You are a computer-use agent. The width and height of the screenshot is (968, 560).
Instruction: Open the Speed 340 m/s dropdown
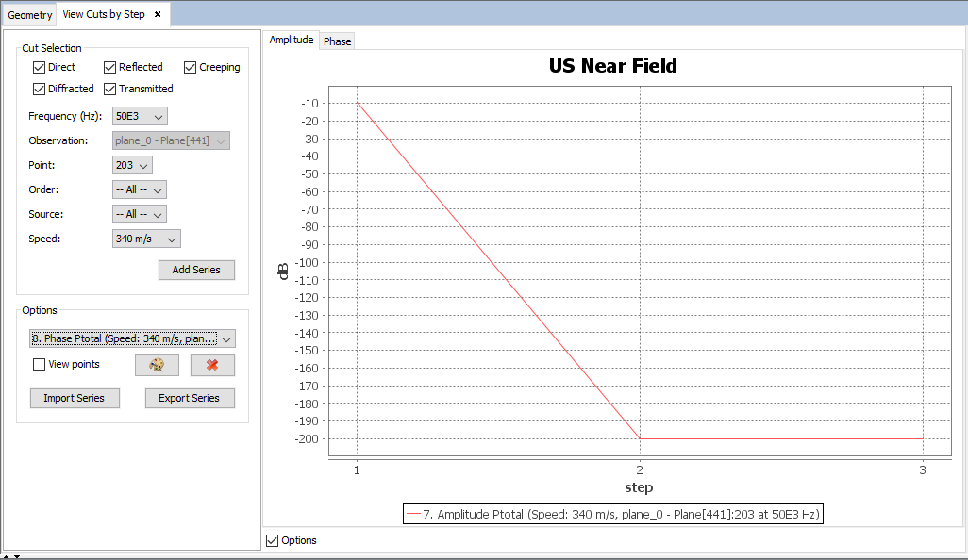click(x=146, y=239)
